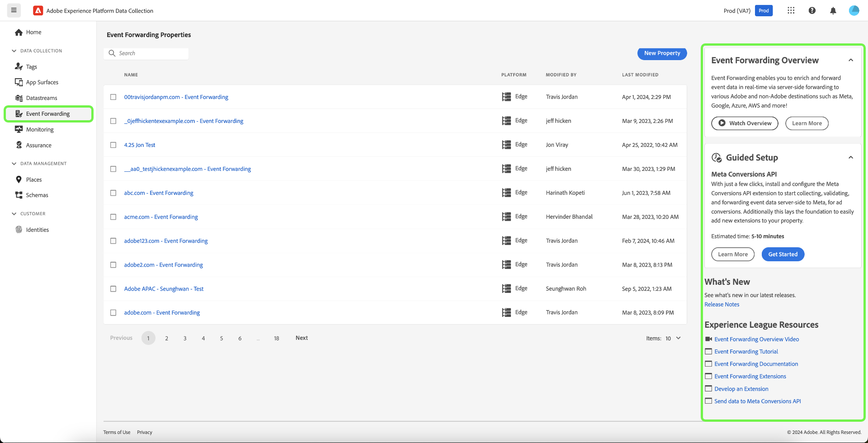The image size is (868, 443).
Task: Tick the __aa0_testjhickenexample.com checkbox
Action: click(x=113, y=169)
